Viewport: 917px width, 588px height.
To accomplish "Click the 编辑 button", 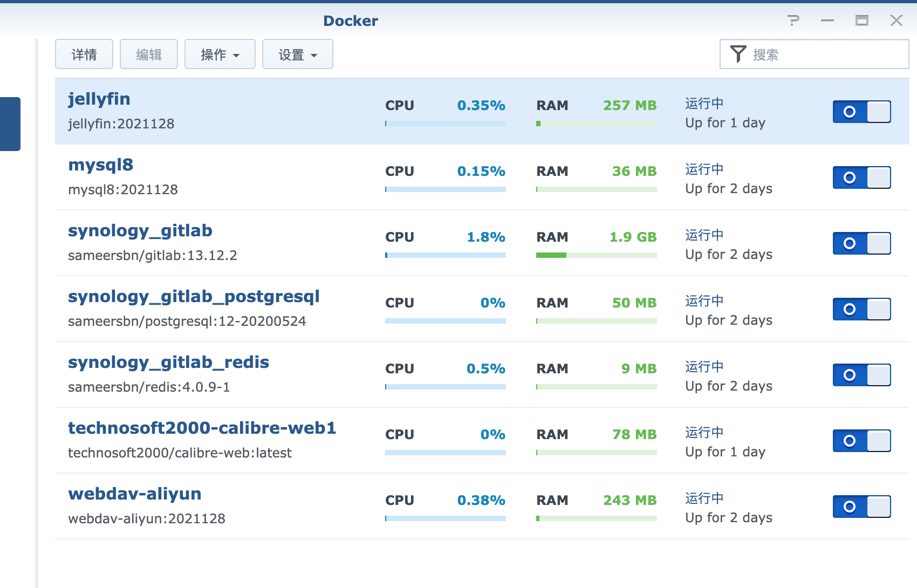I will click(149, 54).
